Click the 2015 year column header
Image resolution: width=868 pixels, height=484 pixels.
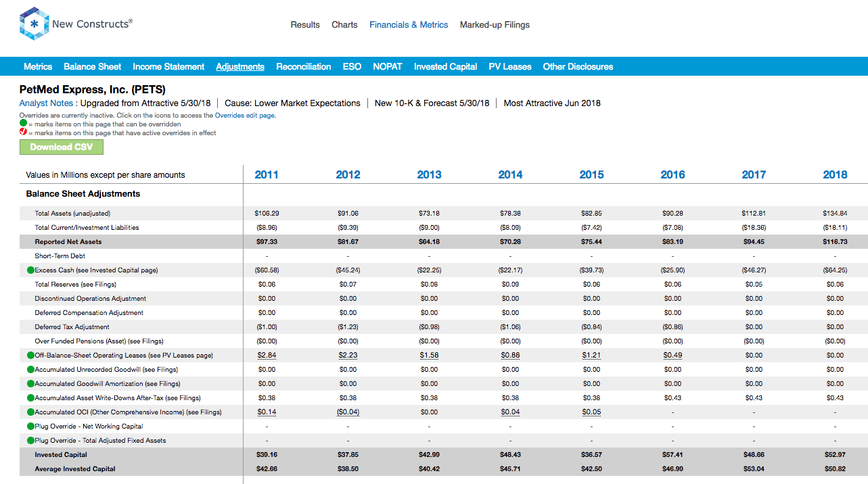(x=591, y=174)
